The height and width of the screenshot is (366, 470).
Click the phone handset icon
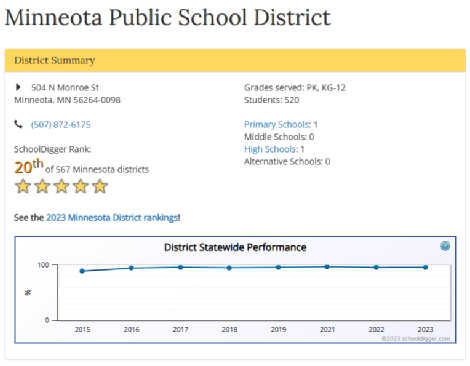tap(18, 124)
